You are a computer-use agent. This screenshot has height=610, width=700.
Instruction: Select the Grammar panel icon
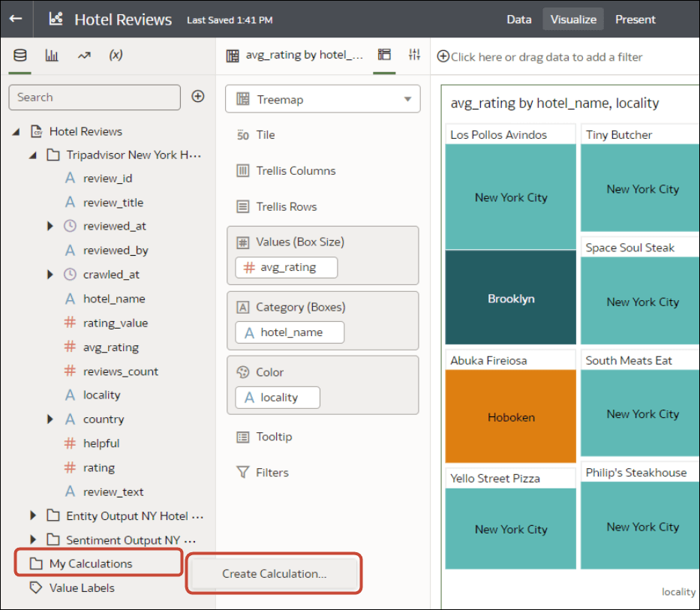[384, 55]
